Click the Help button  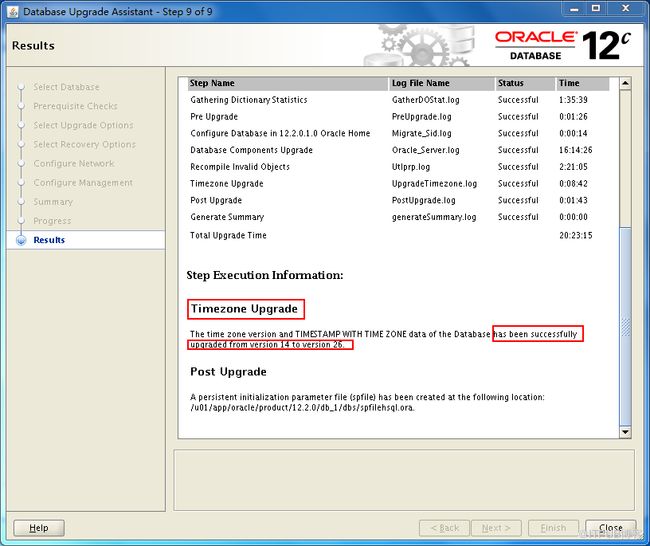(39, 528)
